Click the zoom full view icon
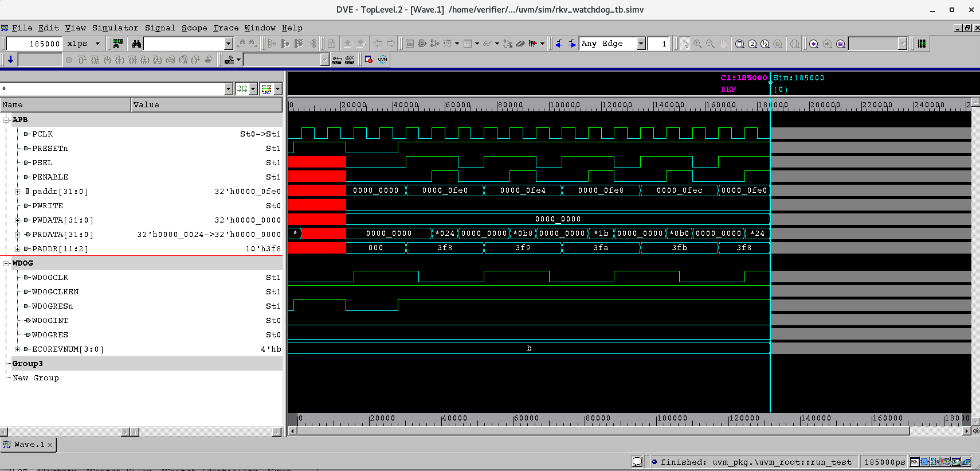Screen dimensions: 980x471 coord(740,44)
